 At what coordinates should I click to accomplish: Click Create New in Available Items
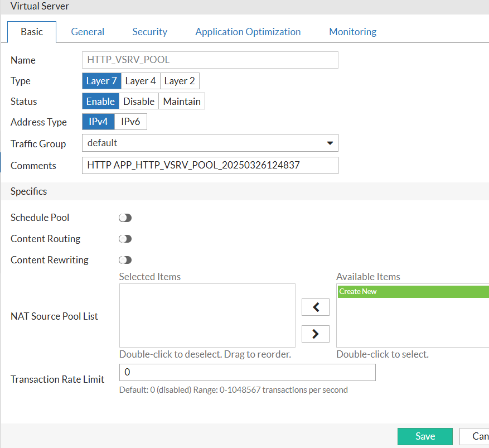point(413,291)
